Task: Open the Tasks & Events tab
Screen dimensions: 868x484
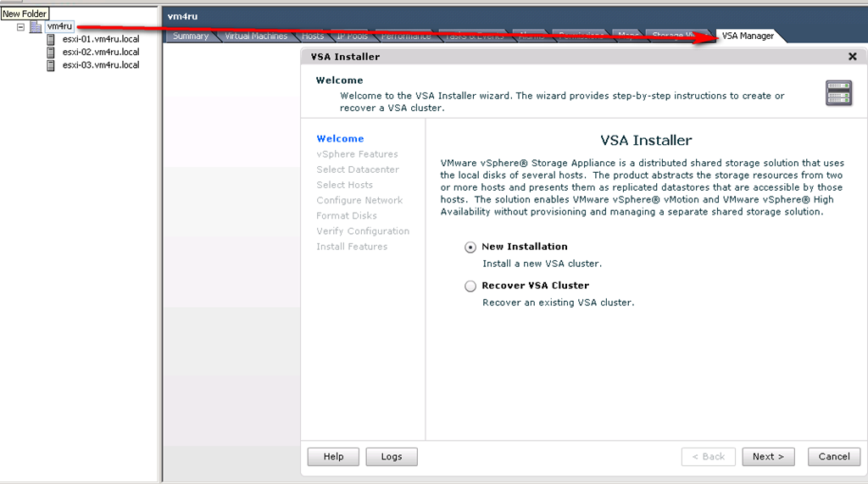Action: click(x=475, y=36)
